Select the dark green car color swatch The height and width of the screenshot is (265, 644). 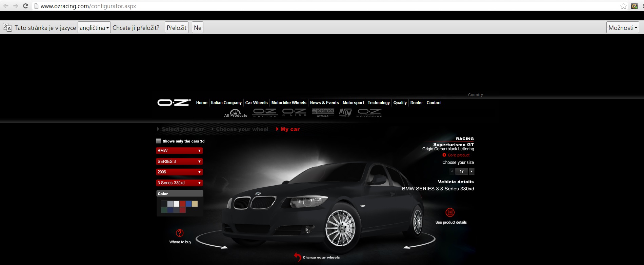[164, 210]
